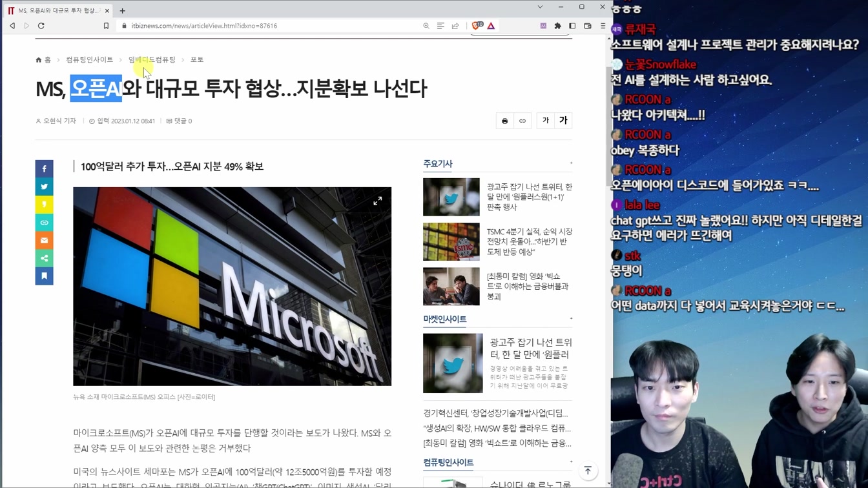
Task: Open the 포토 breadcrumb link
Action: pyautogui.click(x=197, y=59)
